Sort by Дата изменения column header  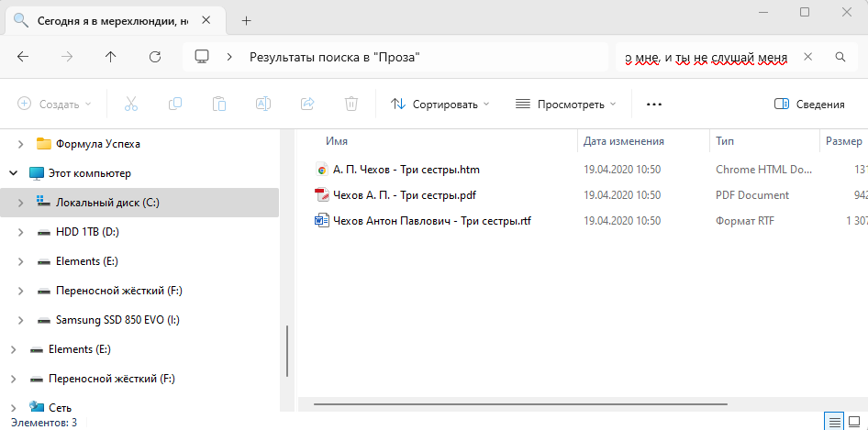(x=624, y=141)
